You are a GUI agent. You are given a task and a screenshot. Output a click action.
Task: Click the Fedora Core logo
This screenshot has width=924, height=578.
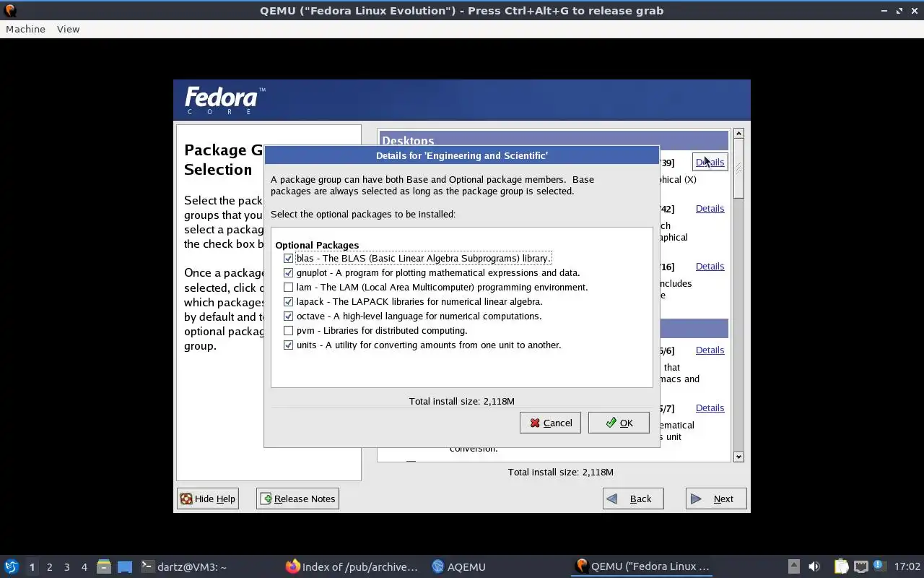click(225, 100)
